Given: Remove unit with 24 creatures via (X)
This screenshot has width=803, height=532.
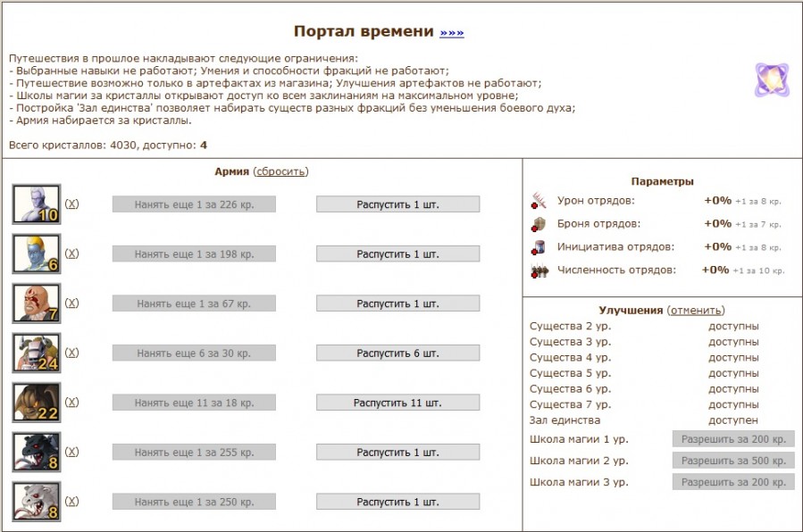Looking at the screenshot, I should [x=71, y=353].
